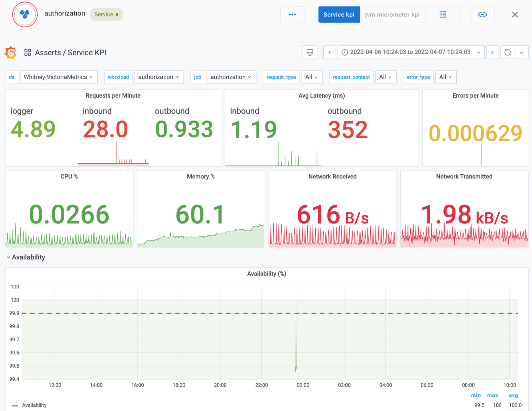The width and height of the screenshot is (532, 411).
Task: Expand the error_type All dropdown
Action: pos(446,77)
